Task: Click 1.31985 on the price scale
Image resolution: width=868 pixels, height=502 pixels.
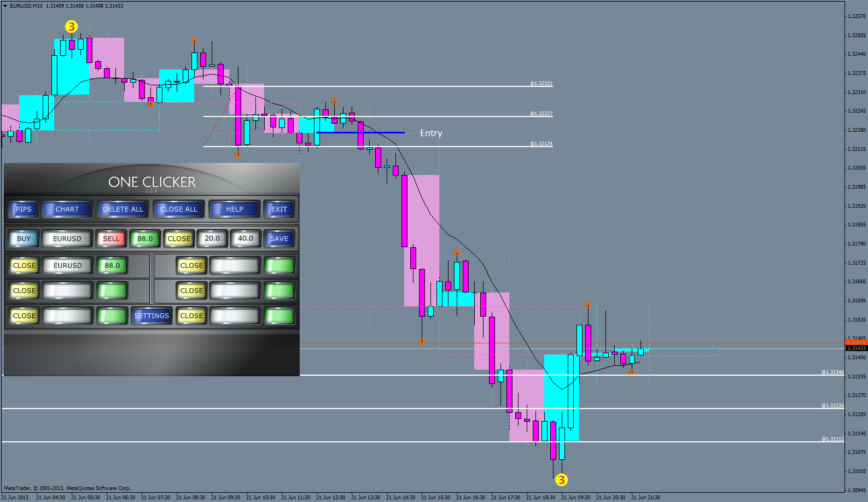Action: click(x=857, y=187)
